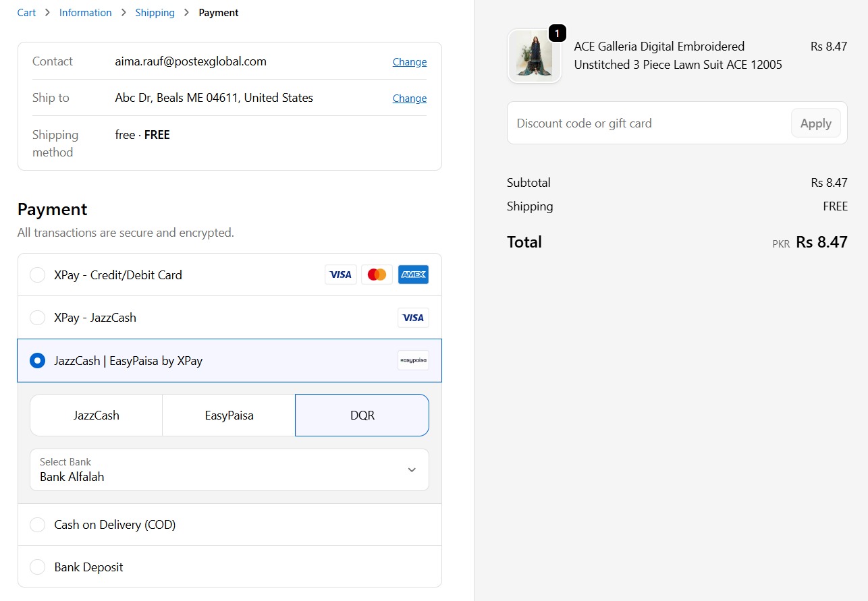Go back to Cart breadcrumb
Image resolution: width=868 pixels, height=601 pixels.
click(x=26, y=13)
